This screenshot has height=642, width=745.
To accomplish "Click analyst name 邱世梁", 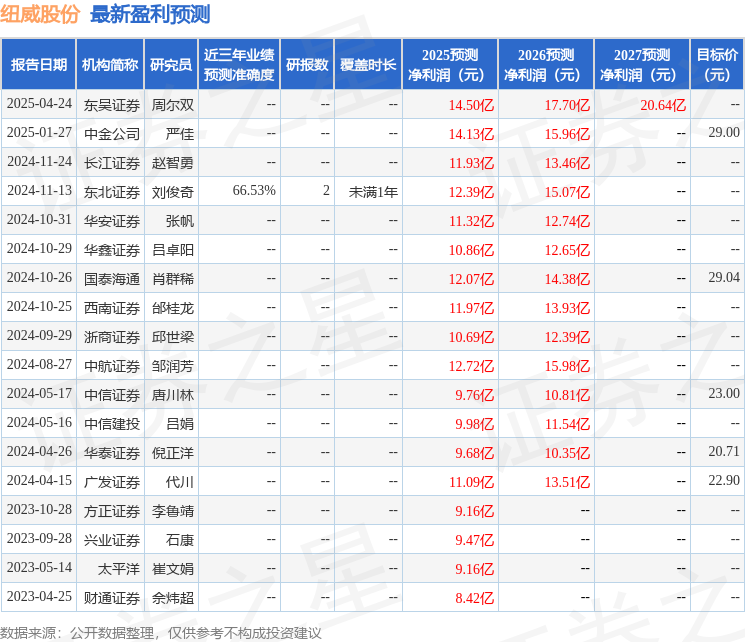I will [173, 337].
